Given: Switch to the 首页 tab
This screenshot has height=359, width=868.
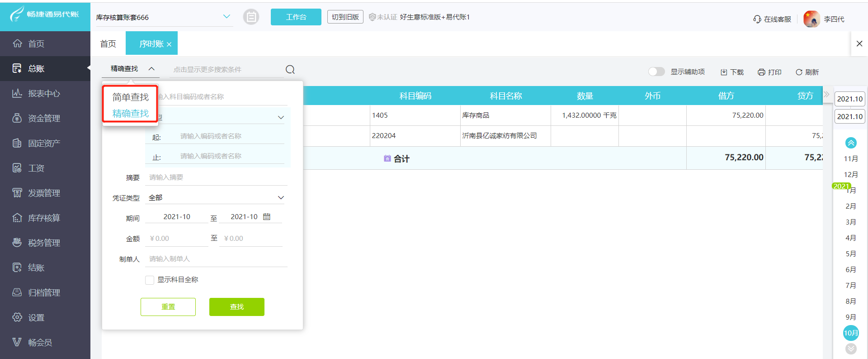Looking at the screenshot, I should click(108, 44).
